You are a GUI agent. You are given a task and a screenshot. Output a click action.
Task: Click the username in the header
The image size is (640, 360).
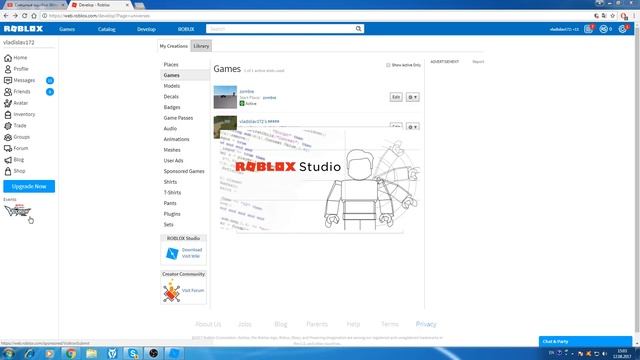pos(564,29)
